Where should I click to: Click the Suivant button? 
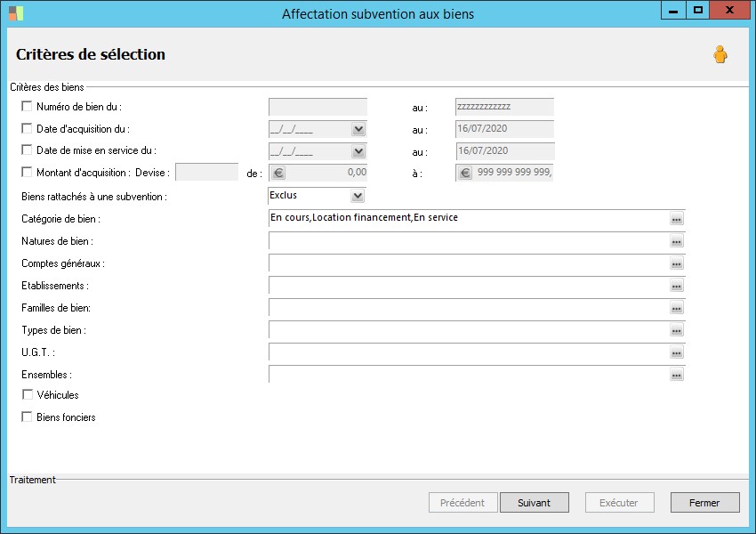[x=534, y=503]
